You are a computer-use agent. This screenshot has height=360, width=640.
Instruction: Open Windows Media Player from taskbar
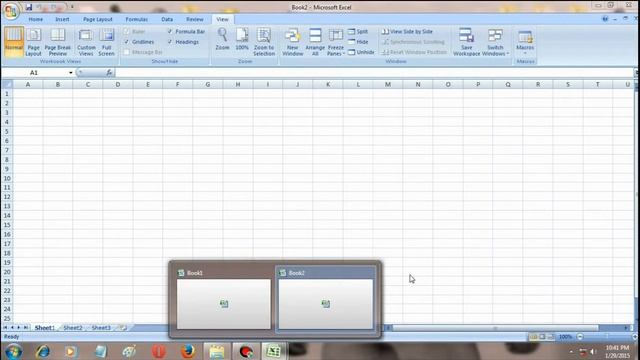(x=70, y=351)
